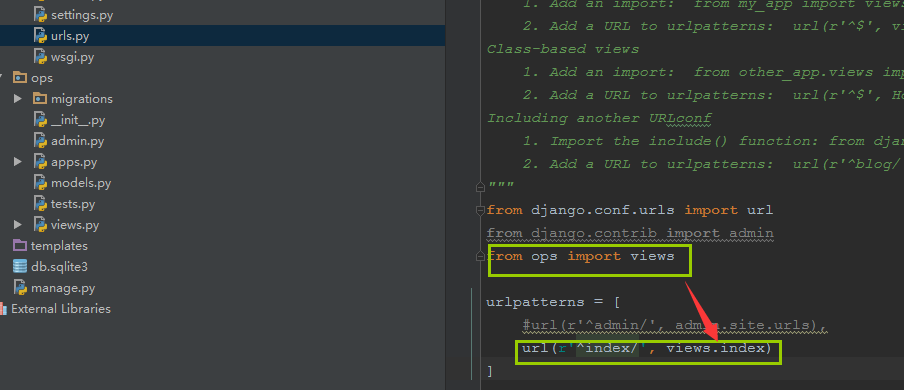The height and width of the screenshot is (390, 904).
Task: Click the External Libraries icon
Action: point(3,309)
